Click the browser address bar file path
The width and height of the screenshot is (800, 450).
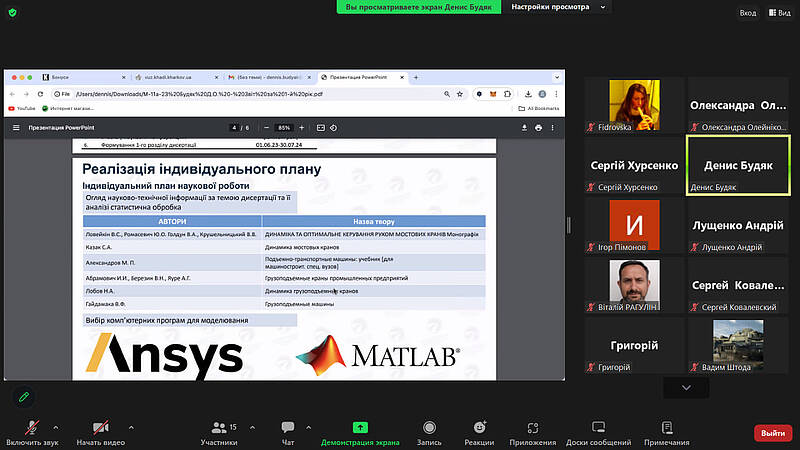[199, 94]
